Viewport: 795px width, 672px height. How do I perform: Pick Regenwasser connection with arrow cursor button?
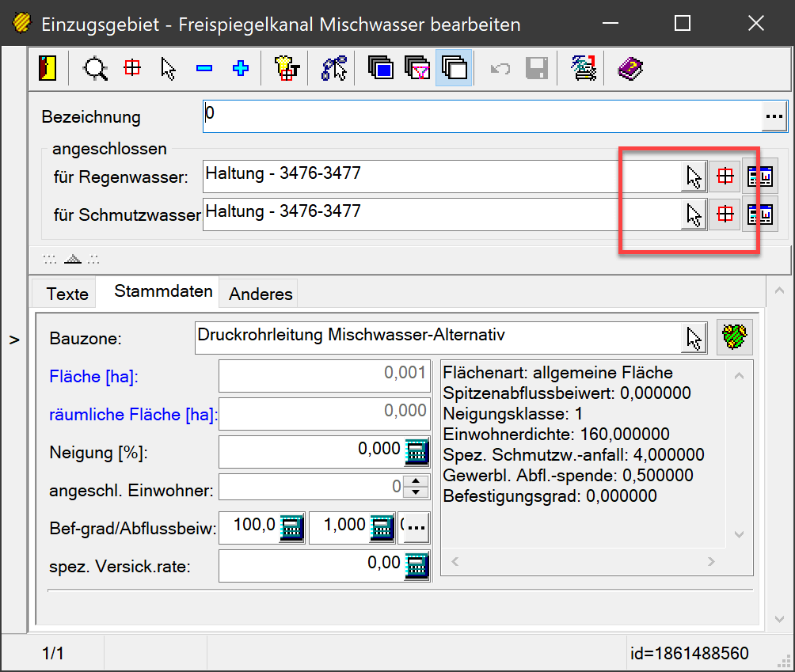point(694,177)
